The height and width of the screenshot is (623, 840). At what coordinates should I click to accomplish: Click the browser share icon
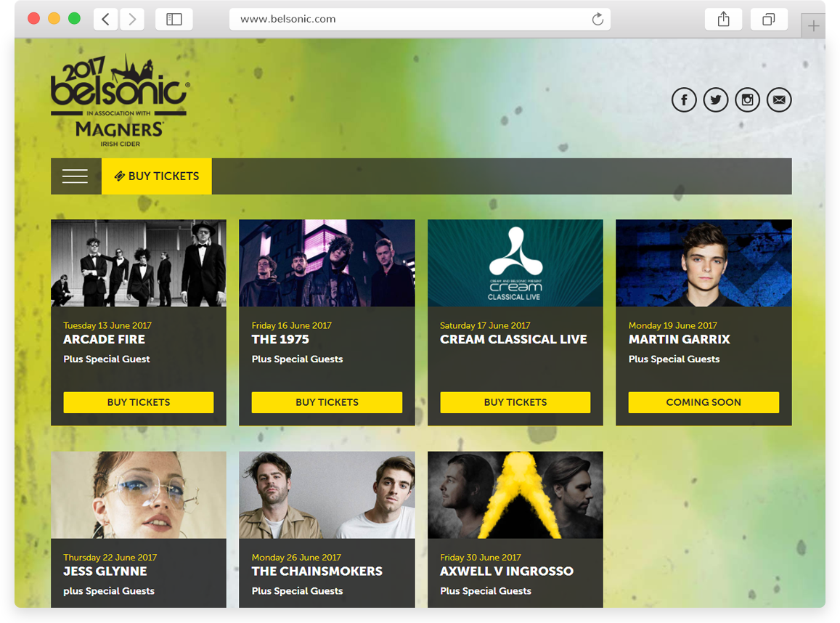pyautogui.click(x=724, y=20)
